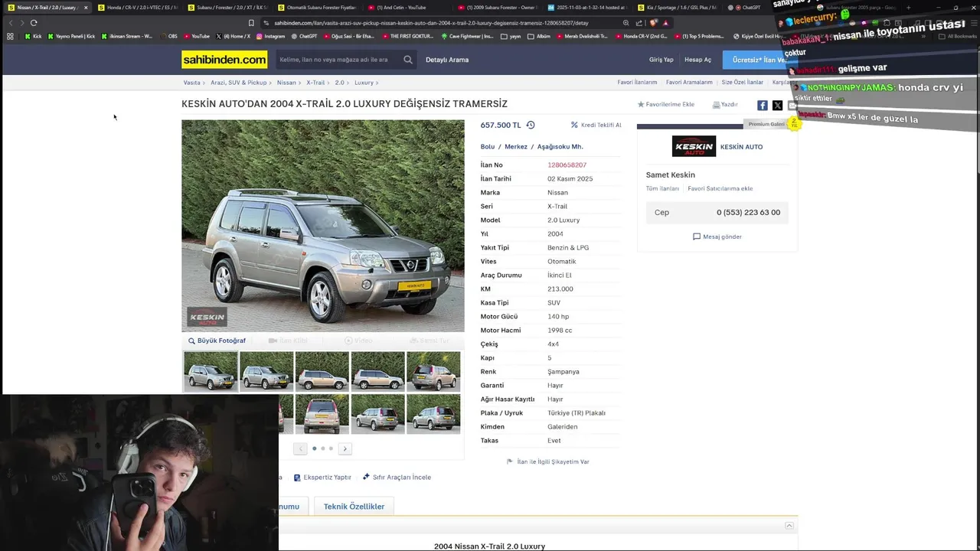The image size is (980, 551).
Task: Click Nissan breadcrumb link
Action: [286, 83]
